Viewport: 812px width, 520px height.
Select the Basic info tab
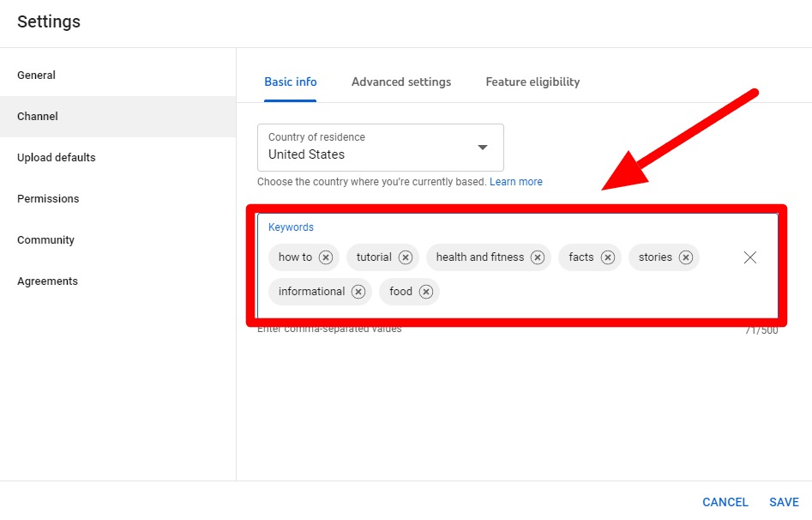(290, 82)
